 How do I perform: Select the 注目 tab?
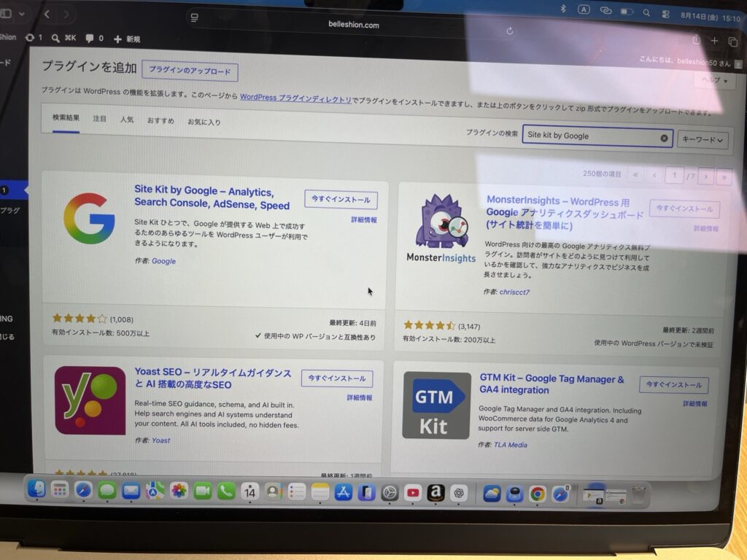pos(99,119)
